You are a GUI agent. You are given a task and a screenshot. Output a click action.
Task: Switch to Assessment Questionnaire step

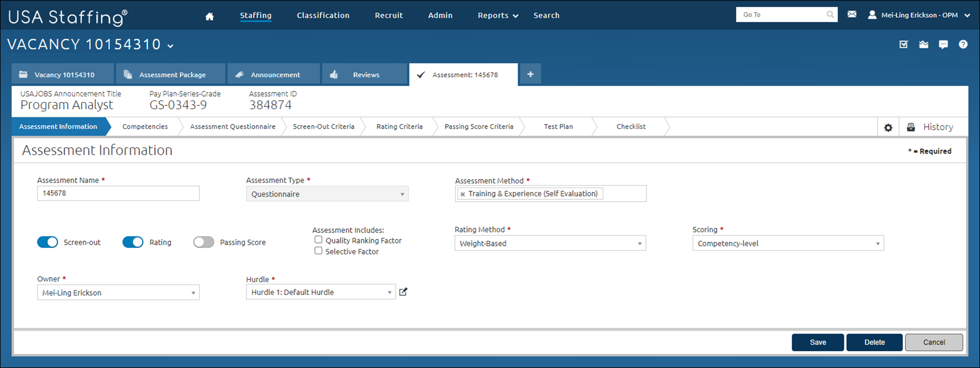coord(232,127)
